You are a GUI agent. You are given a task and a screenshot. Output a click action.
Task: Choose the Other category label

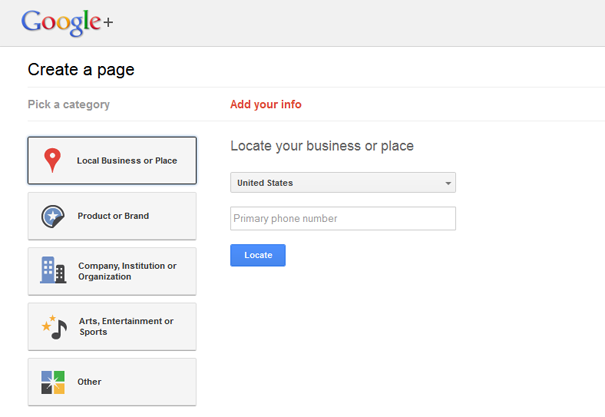(89, 382)
